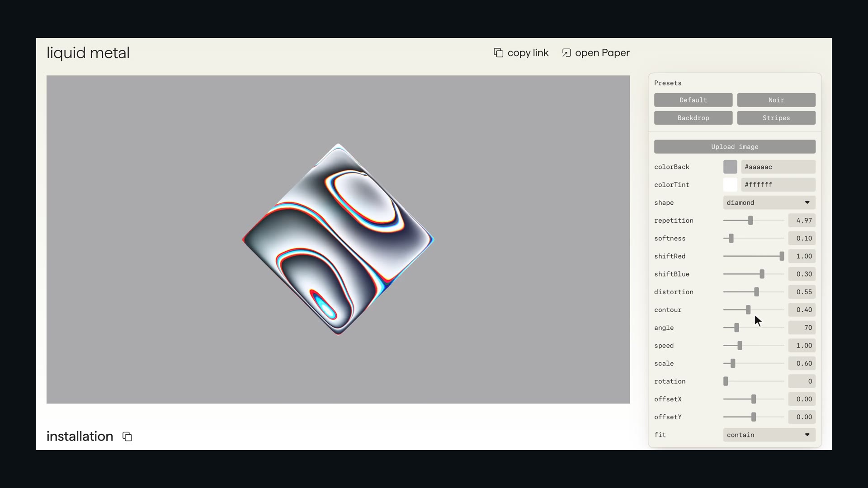Click the offsetY slider handle

pos(753,417)
